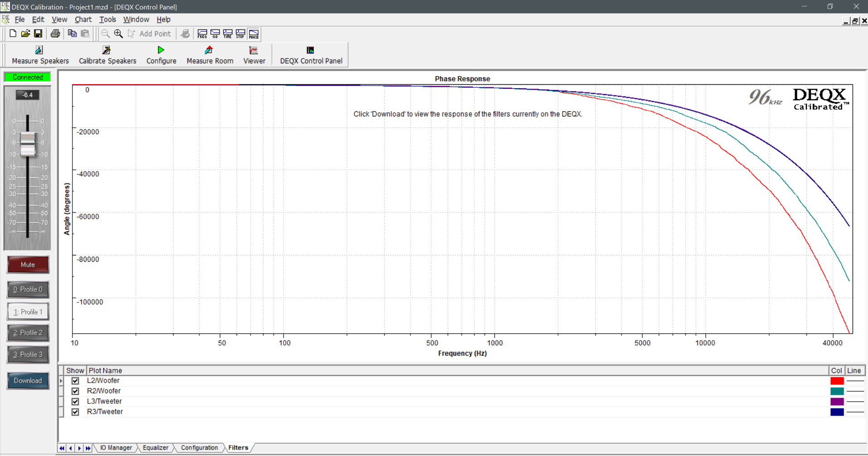Create a new project file
This screenshot has height=456, width=868.
pos(13,34)
